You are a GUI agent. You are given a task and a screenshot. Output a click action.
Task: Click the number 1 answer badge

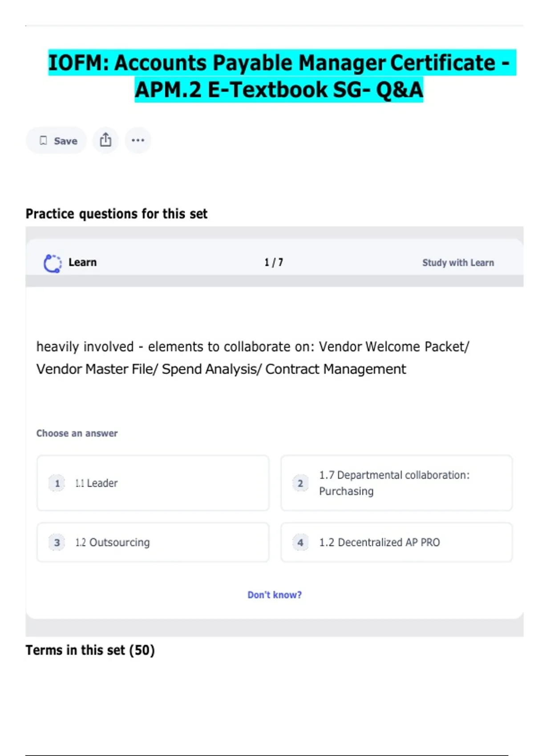pos(57,483)
